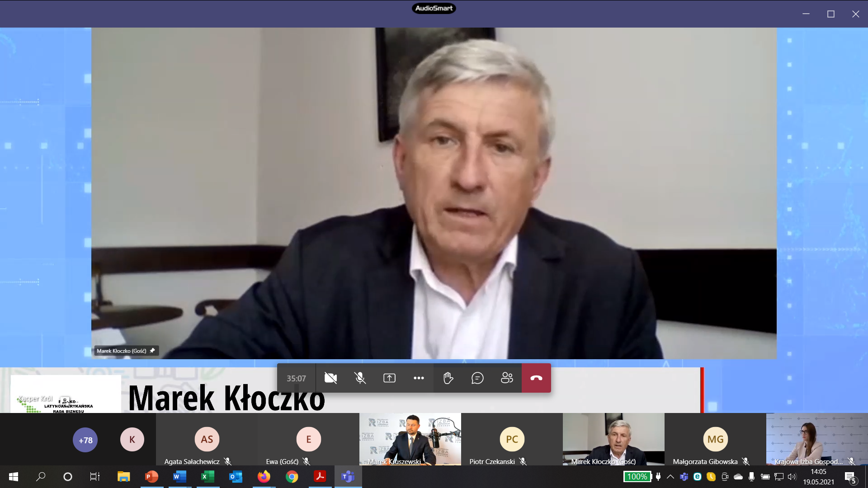868x488 pixels.
Task: Unpin Marek Kłoczko video with pin icon
Action: point(152,351)
